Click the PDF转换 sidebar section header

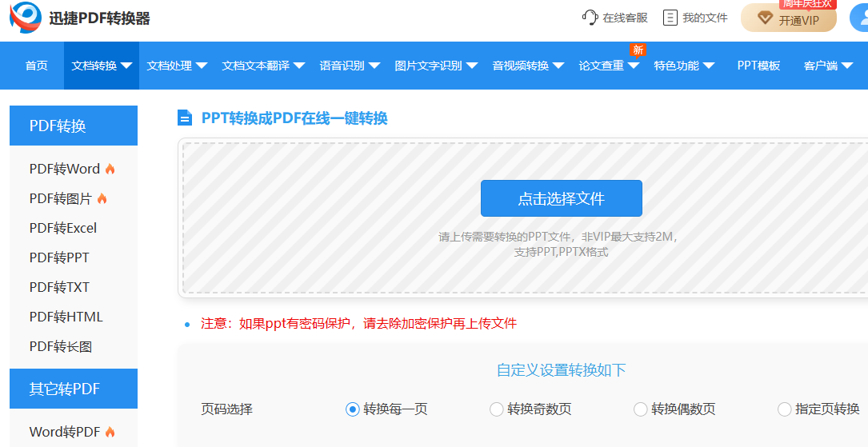[x=74, y=126]
